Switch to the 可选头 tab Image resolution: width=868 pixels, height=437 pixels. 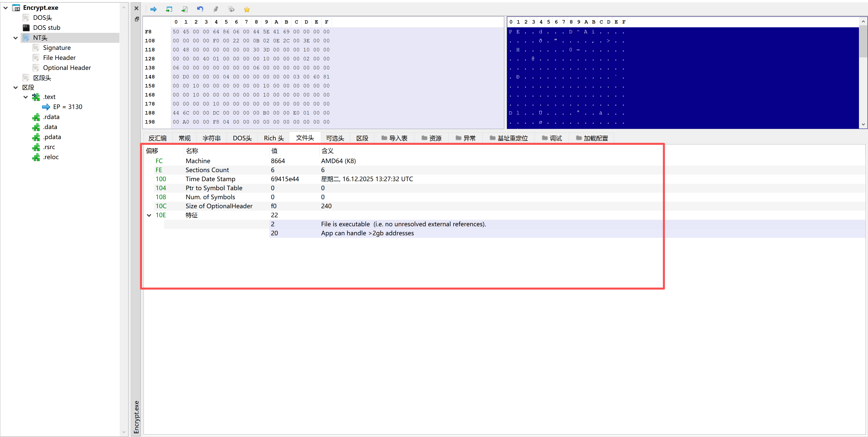335,138
